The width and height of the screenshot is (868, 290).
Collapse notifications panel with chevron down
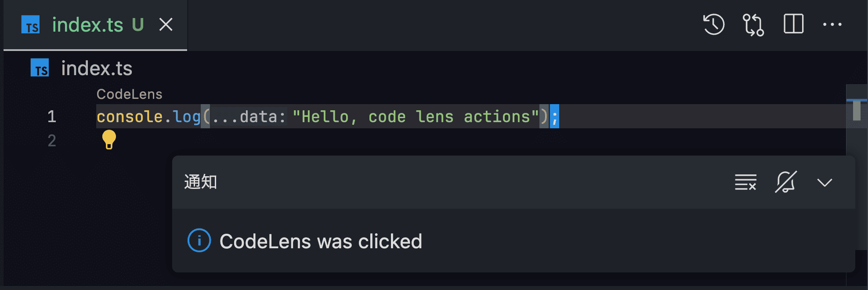pos(825,182)
